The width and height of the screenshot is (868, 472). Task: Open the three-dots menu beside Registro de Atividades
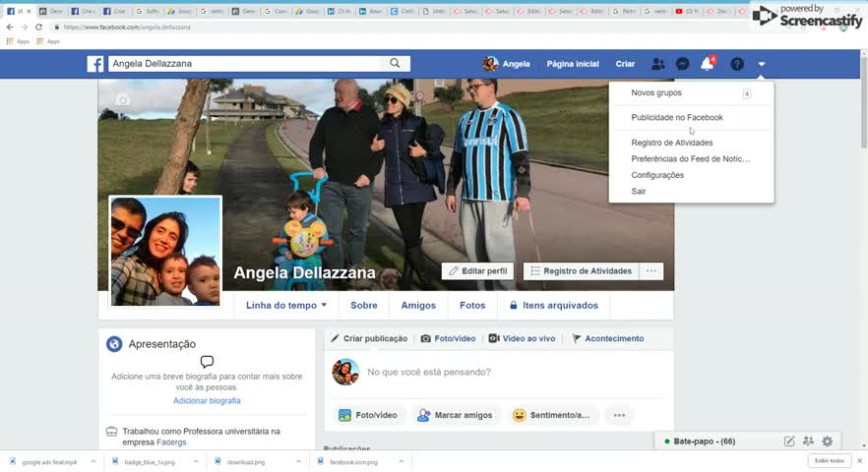click(x=651, y=271)
